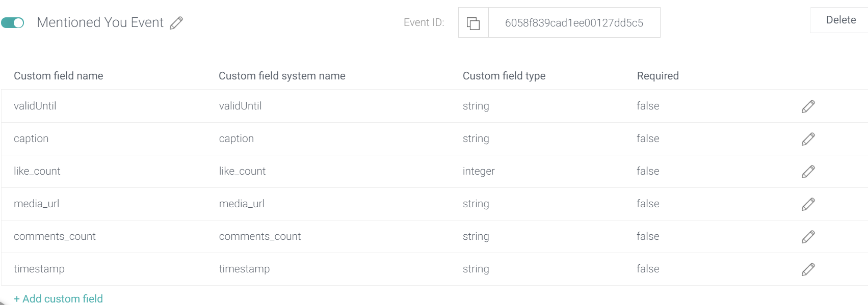The height and width of the screenshot is (305, 868).
Task: Click the Required column header
Action: 658,76
